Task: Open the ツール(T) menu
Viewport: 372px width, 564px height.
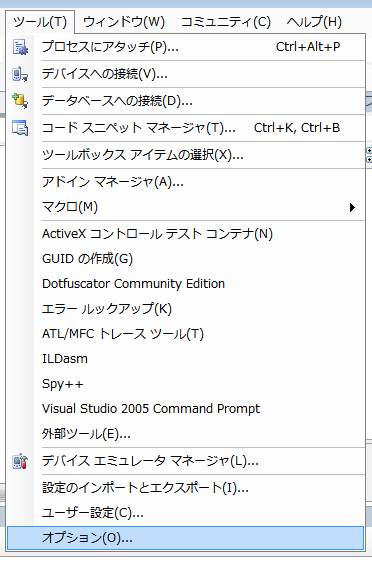Action: [x=40, y=22]
